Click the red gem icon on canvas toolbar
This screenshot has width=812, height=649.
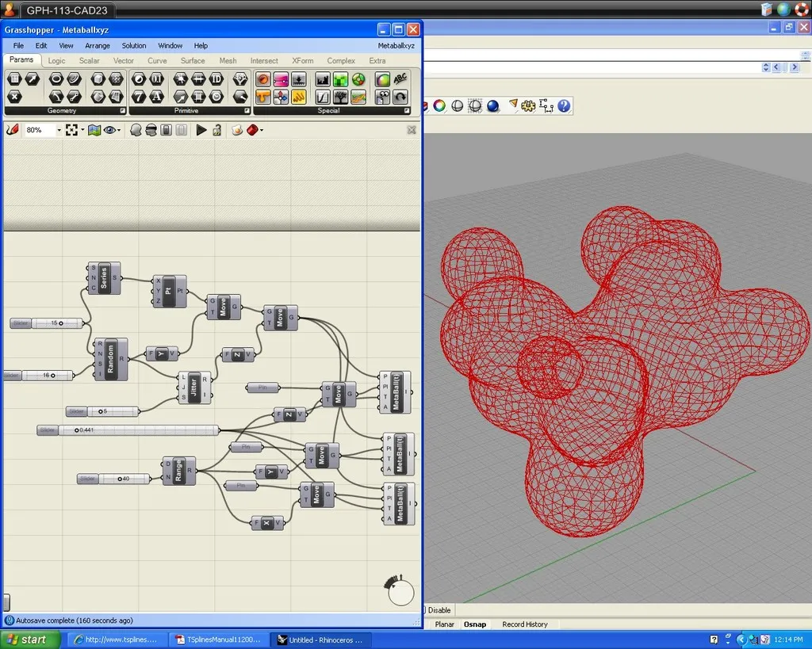tap(252, 130)
